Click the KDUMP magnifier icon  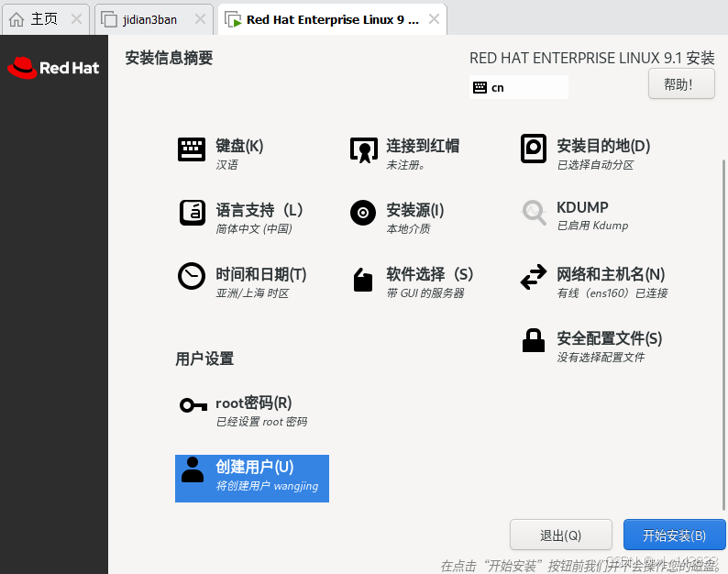[x=534, y=213]
